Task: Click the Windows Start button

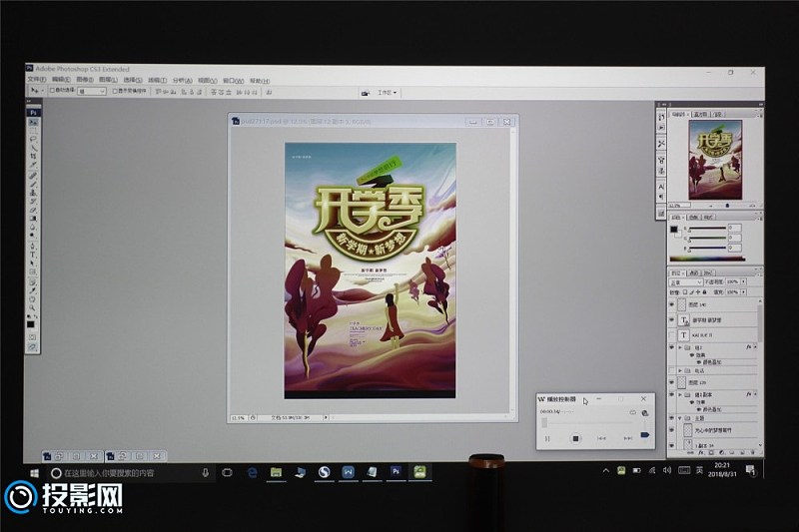Action: pos(33,472)
